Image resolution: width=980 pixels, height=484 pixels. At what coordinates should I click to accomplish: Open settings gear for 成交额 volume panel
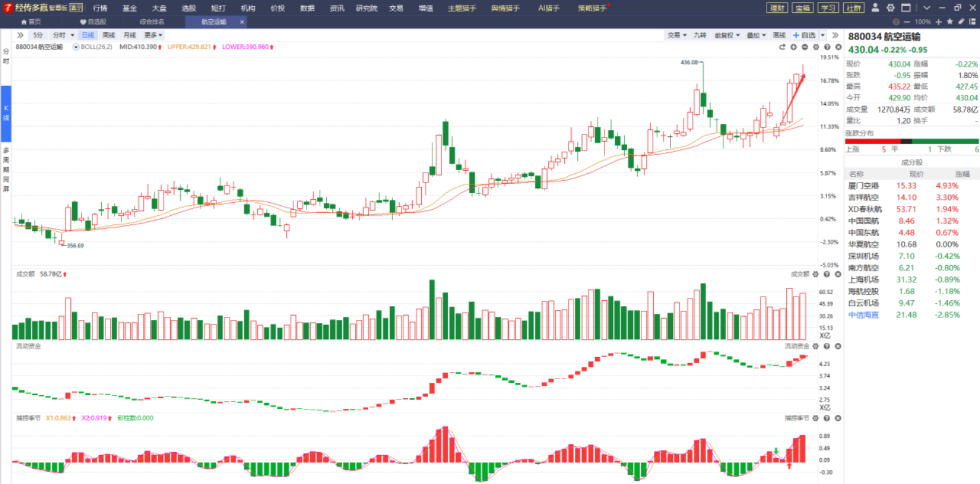click(x=815, y=274)
